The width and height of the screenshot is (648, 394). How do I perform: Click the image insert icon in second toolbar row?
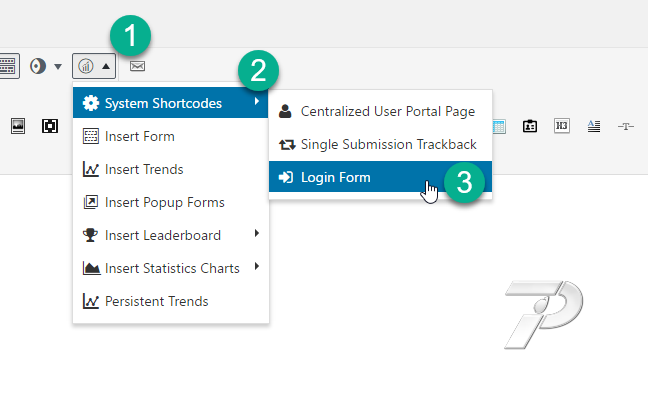pyautogui.click(x=18, y=126)
